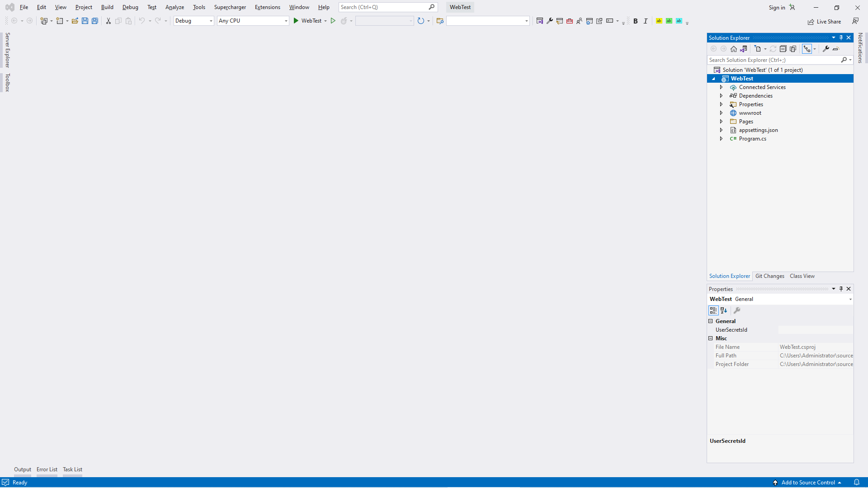
Task: Collapse the General section in Properties
Action: [711, 321]
